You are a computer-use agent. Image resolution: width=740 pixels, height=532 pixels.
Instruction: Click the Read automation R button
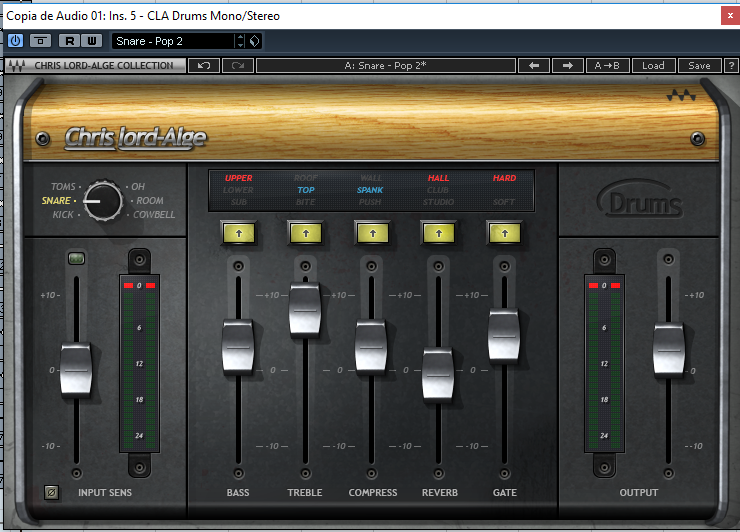(x=69, y=41)
